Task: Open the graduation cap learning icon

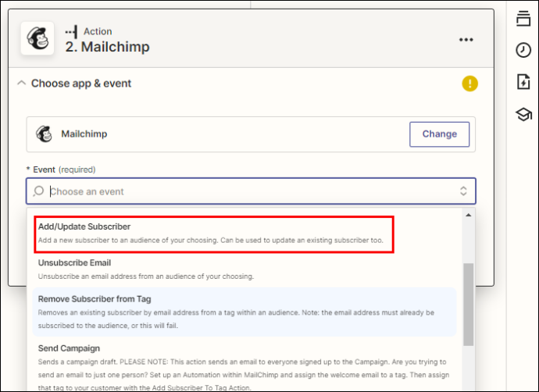Action: tap(523, 114)
